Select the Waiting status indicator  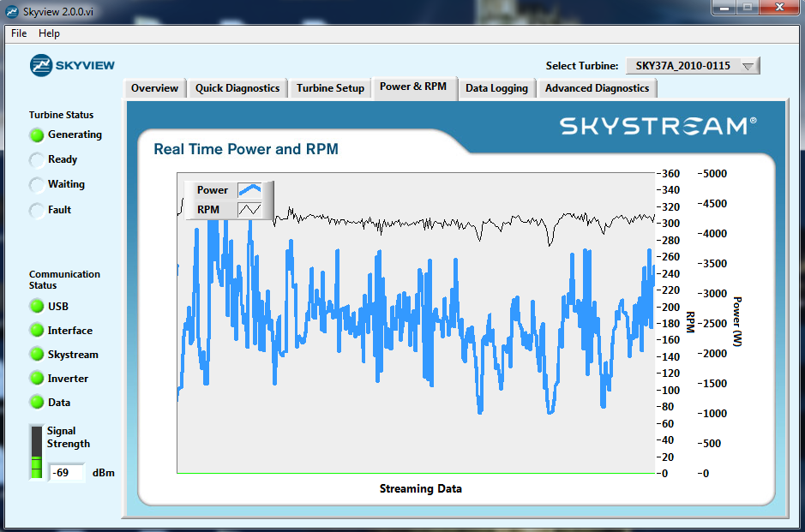tap(37, 185)
